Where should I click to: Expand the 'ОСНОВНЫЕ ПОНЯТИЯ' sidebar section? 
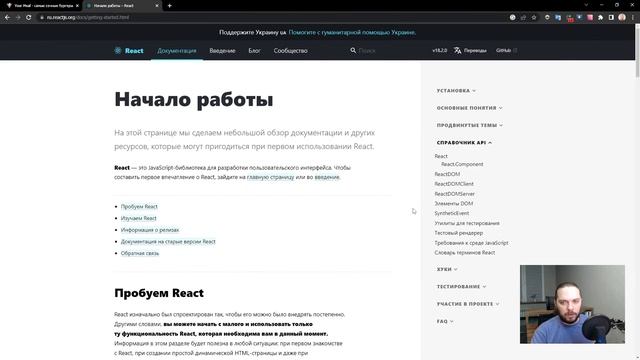469,108
